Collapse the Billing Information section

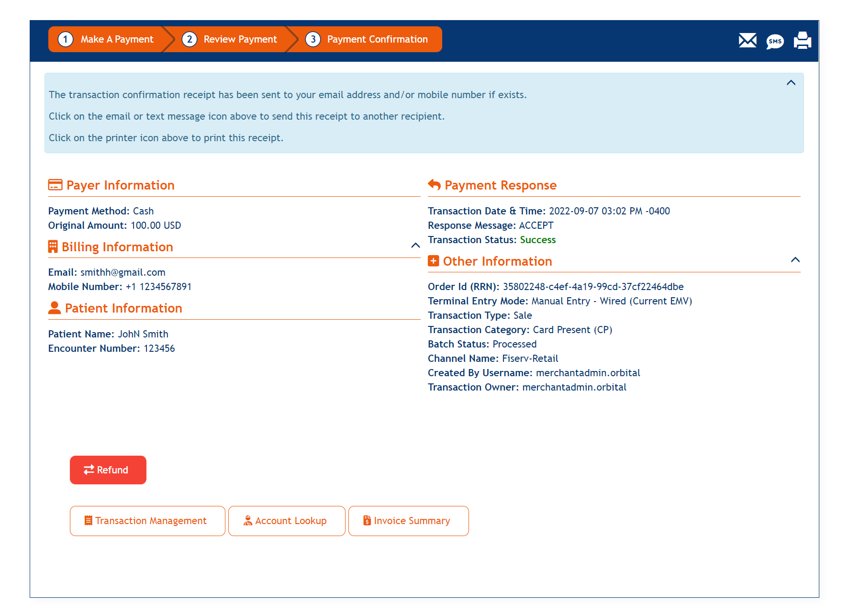(414, 246)
